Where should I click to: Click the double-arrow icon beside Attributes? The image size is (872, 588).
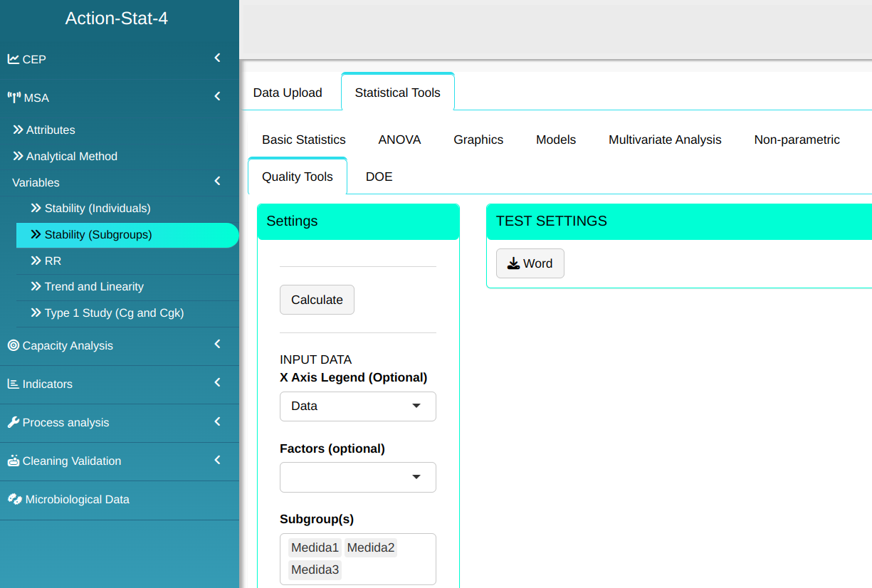click(x=18, y=130)
